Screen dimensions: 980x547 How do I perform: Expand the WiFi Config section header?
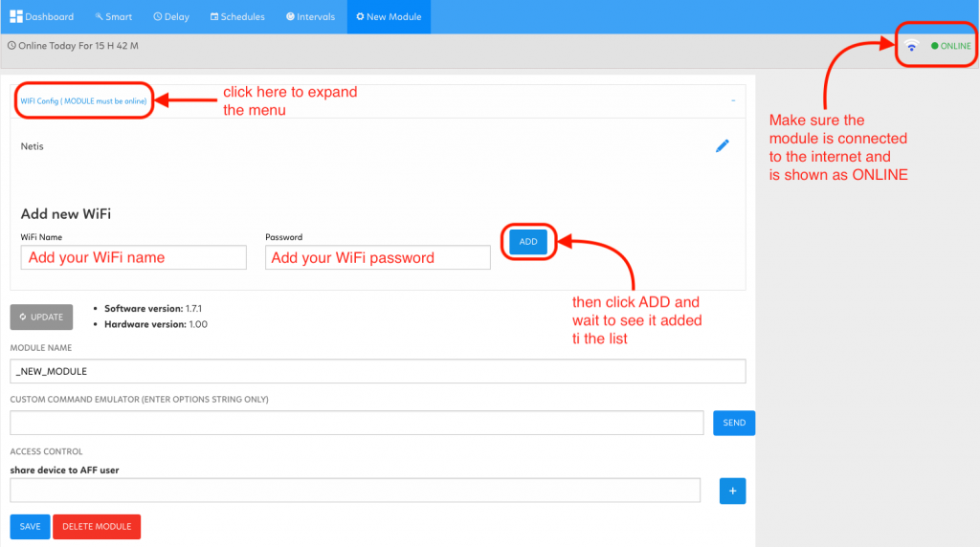point(84,100)
